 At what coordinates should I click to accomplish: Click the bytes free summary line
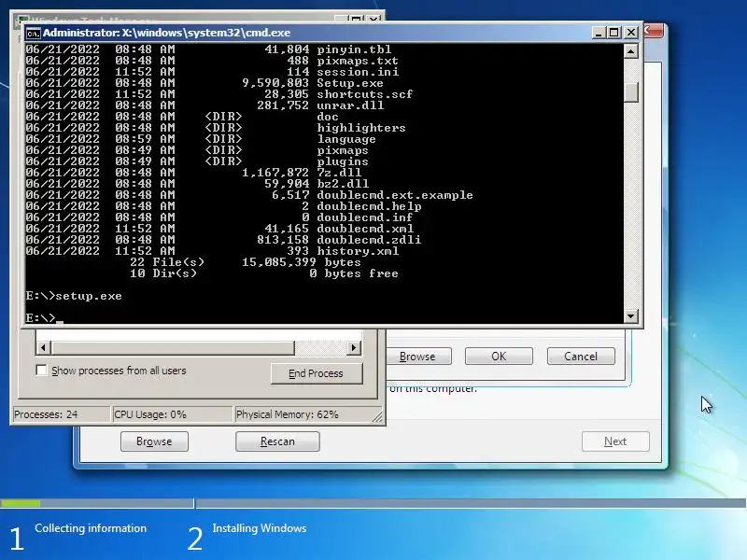tap(264, 273)
